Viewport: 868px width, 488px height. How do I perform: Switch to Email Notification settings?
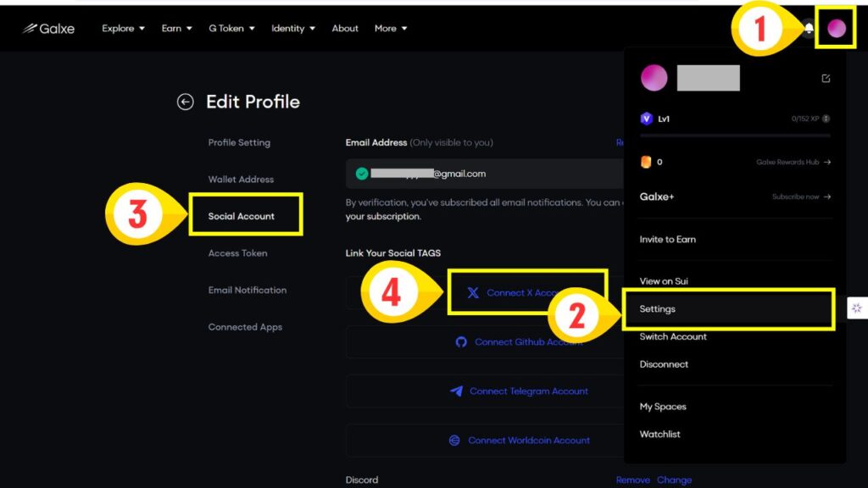click(x=248, y=290)
